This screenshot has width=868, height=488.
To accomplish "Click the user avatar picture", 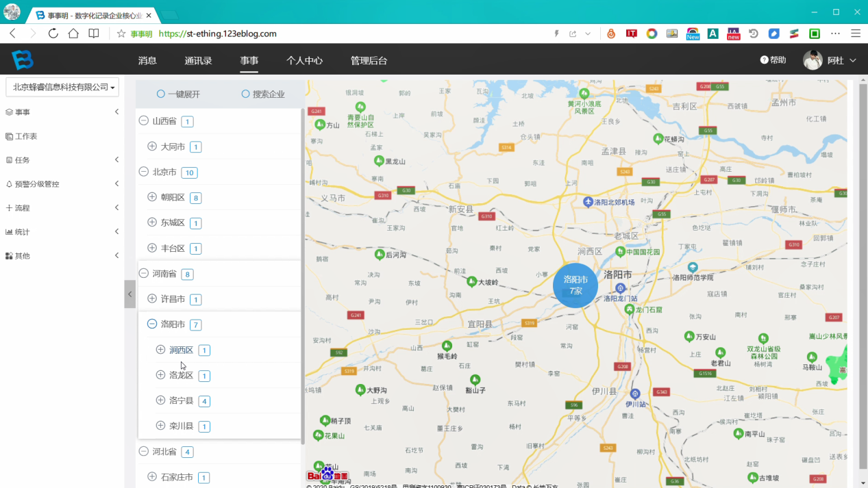I will tap(813, 60).
